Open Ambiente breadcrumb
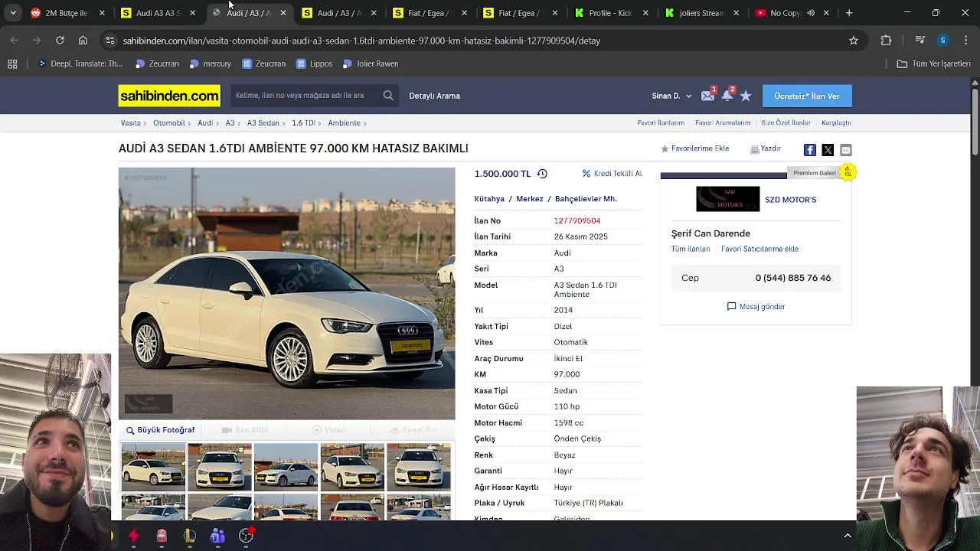 pos(344,122)
